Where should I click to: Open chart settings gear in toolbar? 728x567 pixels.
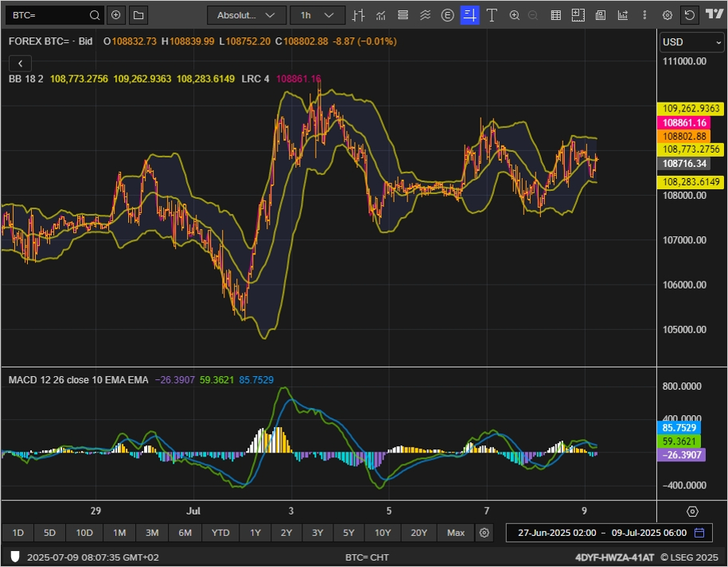pyautogui.click(x=668, y=15)
